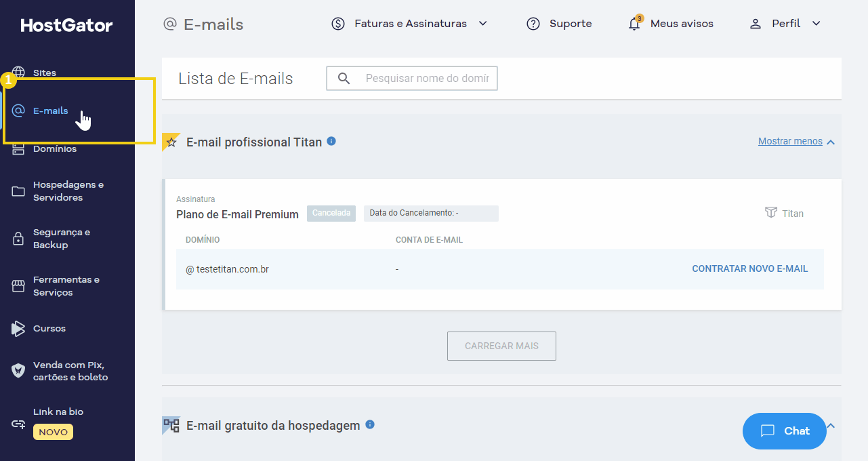Click the Segurança e Backup lock icon
Image resolution: width=868 pixels, height=461 pixels.
point(18,239)
